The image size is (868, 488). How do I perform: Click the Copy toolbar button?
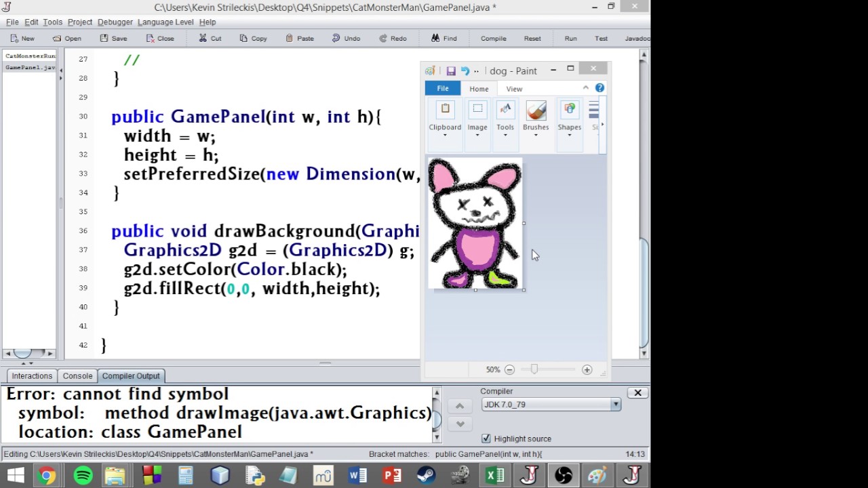click(253, 39)
